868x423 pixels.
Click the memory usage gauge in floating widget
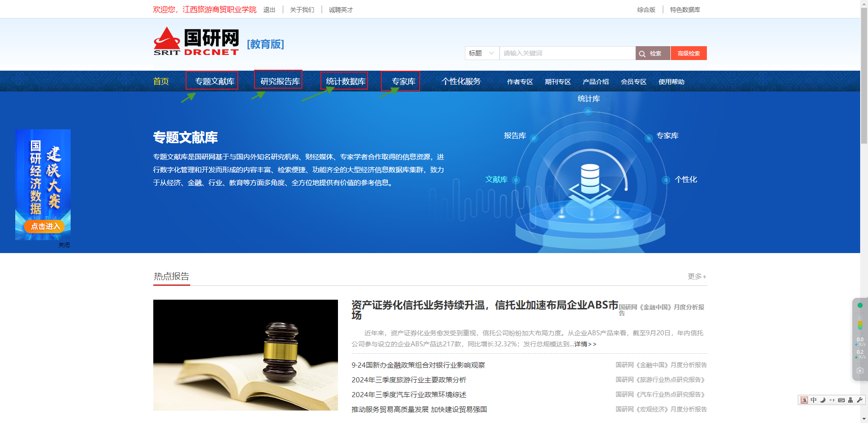tap(860, 325)
